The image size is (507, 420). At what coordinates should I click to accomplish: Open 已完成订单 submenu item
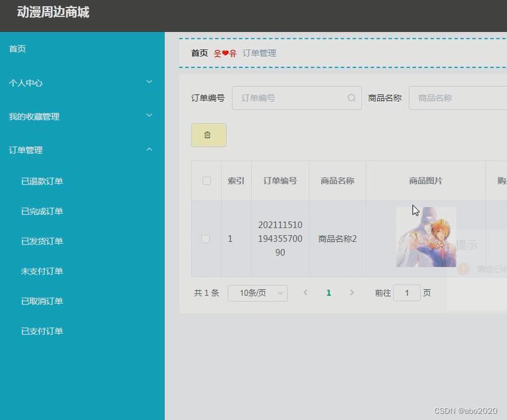click(x=42, y=212)
